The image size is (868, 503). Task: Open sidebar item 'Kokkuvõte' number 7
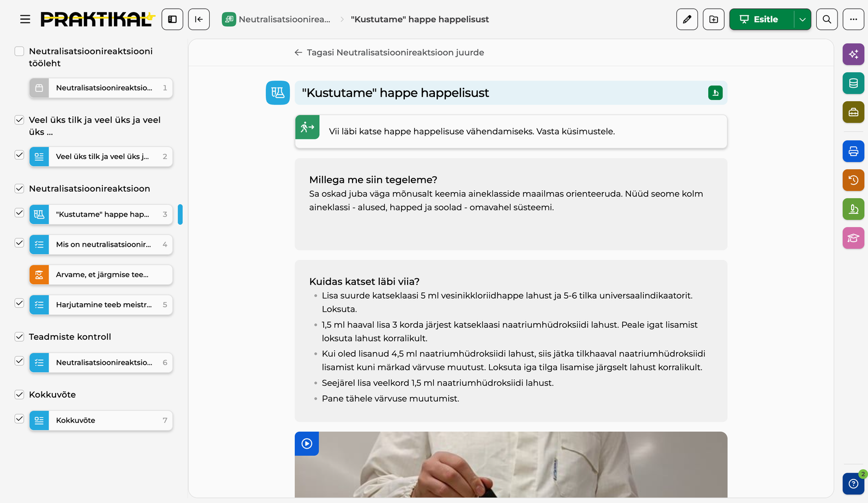tap(101, 420)
